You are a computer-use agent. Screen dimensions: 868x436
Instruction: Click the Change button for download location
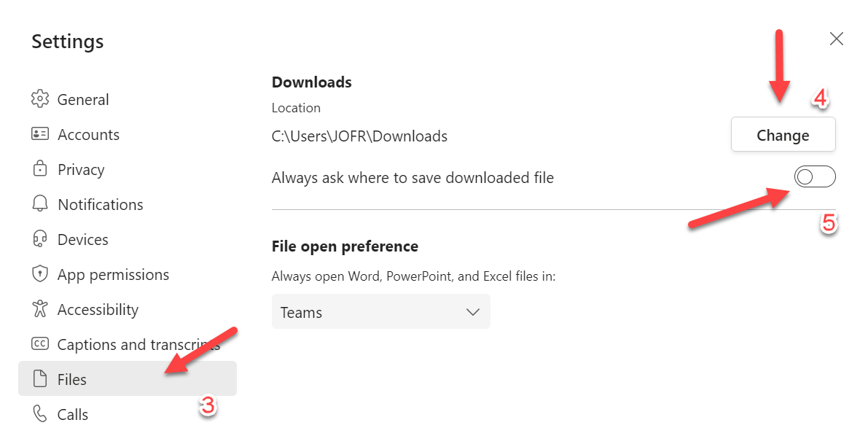[x=783, y=134]
